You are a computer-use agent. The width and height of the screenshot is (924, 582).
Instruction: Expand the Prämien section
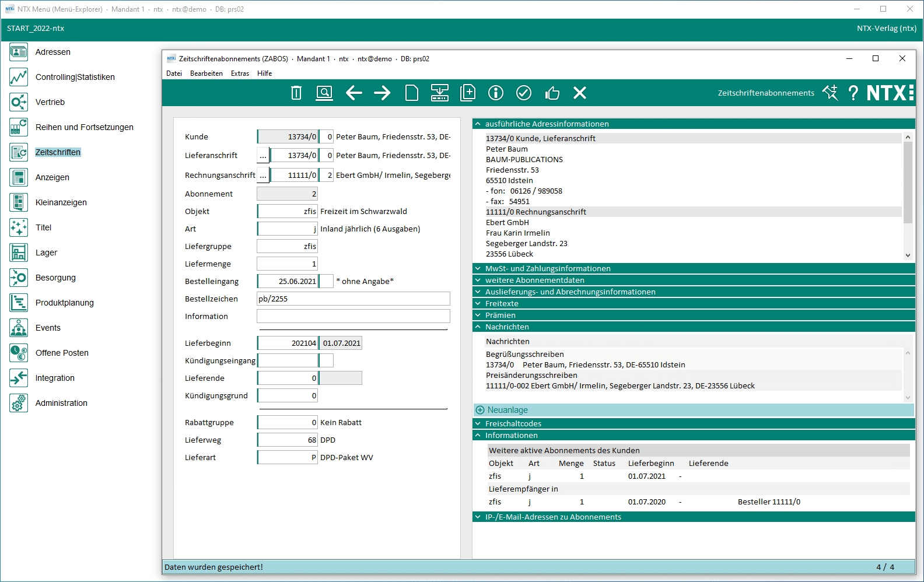pyautogui.click(x=500, y=315)
